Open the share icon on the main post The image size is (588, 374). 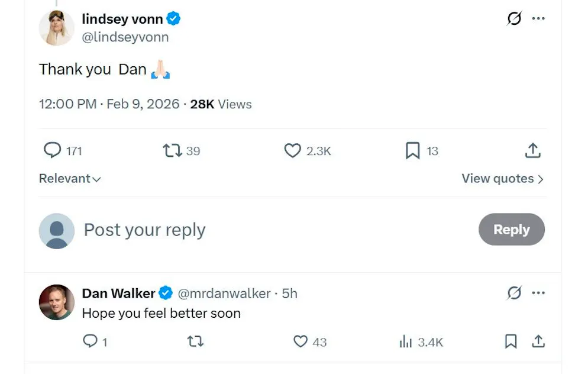coord(532,150)
